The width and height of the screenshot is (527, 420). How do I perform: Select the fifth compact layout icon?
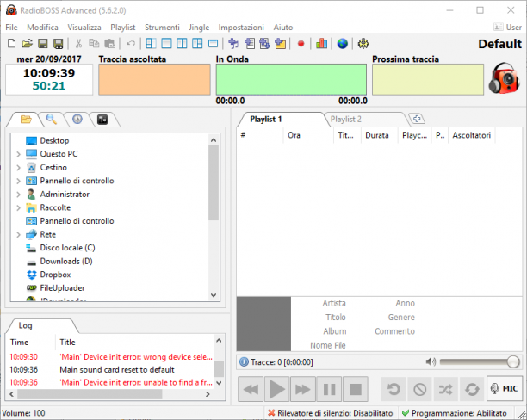click(x=213, y=44)
